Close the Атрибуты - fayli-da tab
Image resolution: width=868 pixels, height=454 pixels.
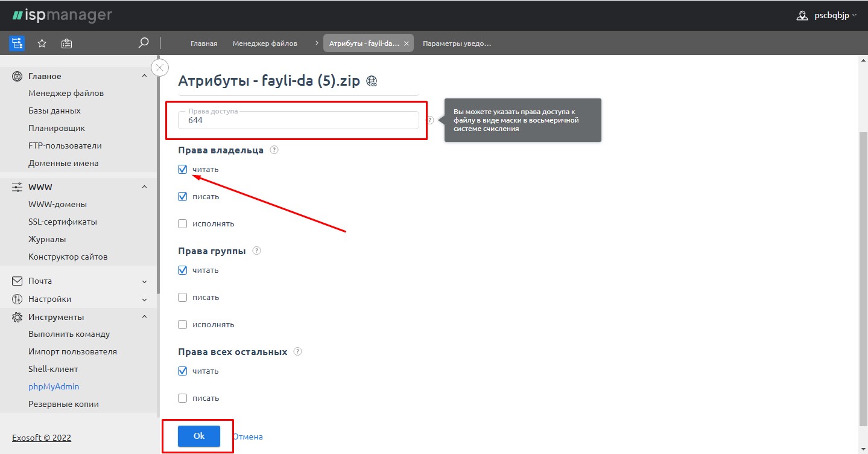[407, 43]
